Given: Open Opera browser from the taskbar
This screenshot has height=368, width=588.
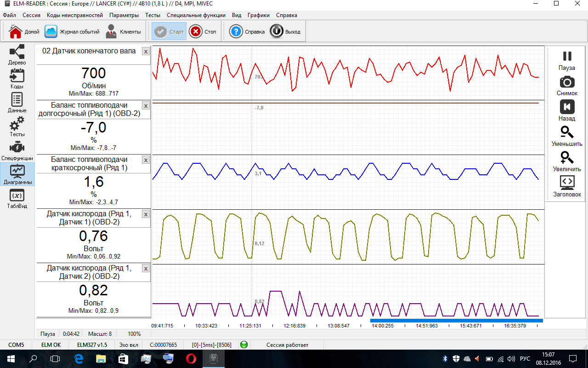Looking at the screenshot, I should click(x=191, y=358).
